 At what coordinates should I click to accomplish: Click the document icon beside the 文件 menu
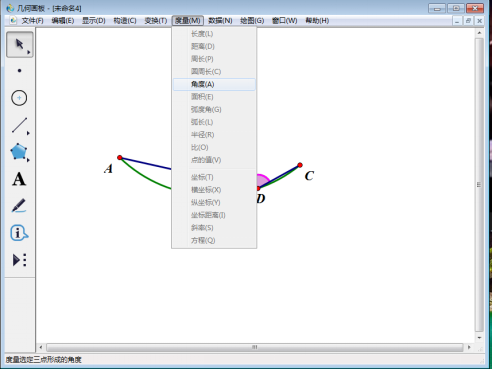13,21
